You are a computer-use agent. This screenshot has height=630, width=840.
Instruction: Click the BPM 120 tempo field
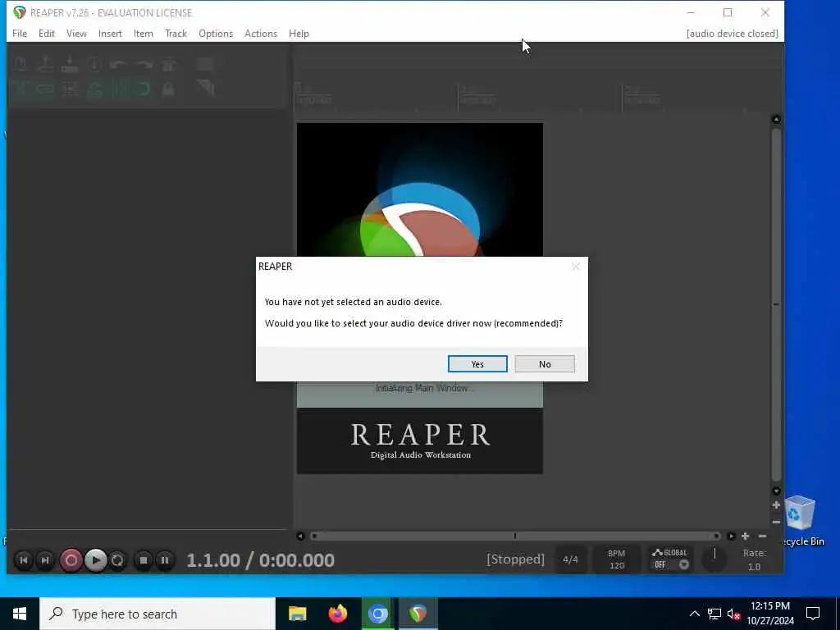[617, 559]
